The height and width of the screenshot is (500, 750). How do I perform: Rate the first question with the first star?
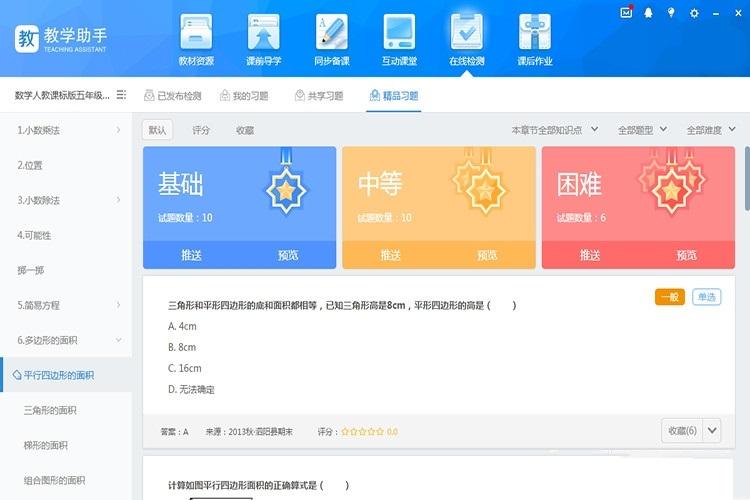(x=345, y=432)
